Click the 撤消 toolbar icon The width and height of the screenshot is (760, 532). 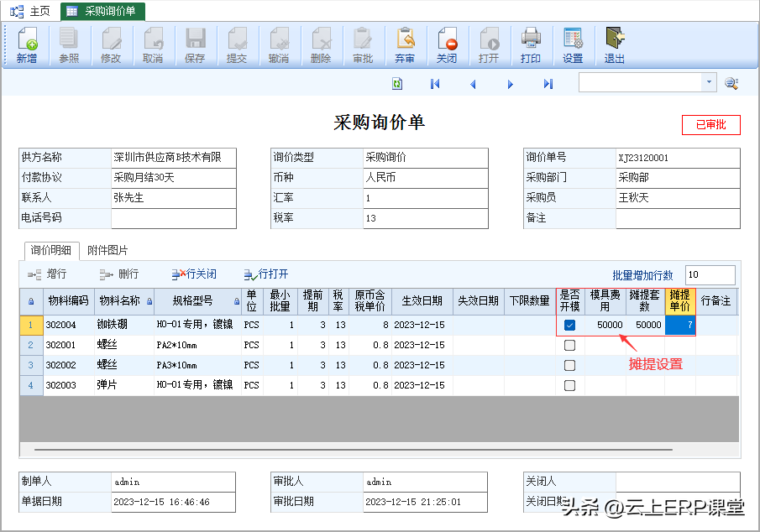[279, 45]
